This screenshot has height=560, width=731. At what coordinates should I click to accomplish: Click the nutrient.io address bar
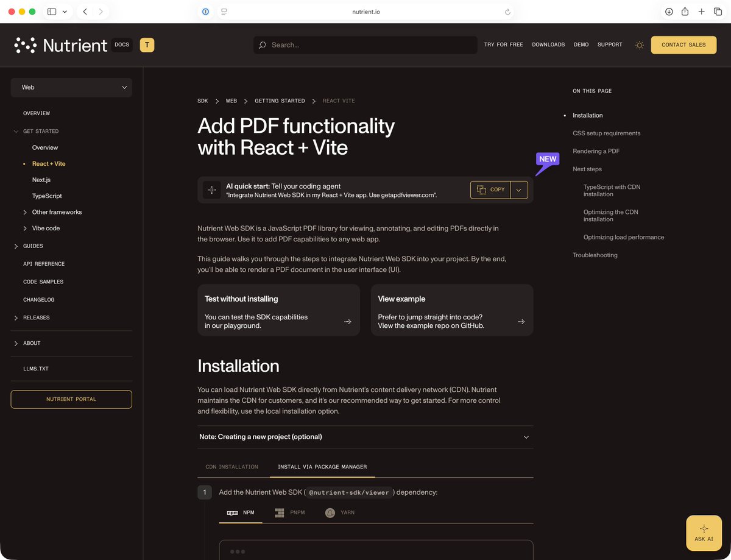pyautogui.click(x=365, y=12)
